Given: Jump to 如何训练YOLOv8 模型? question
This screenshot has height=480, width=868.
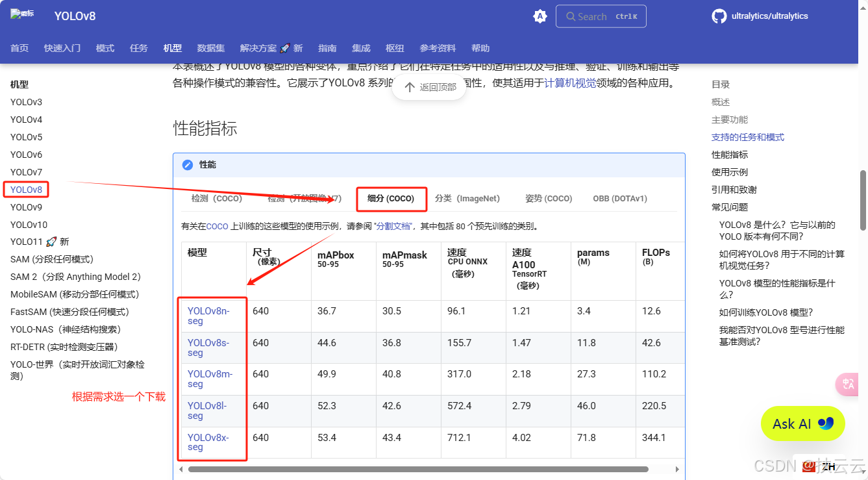Looking at the screenshot, I should point(766,312).
